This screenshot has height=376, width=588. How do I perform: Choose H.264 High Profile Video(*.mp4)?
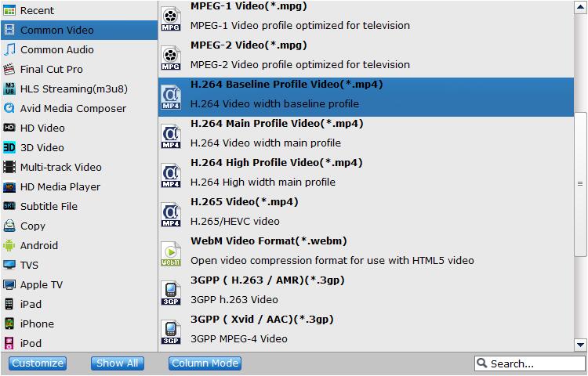277,162
